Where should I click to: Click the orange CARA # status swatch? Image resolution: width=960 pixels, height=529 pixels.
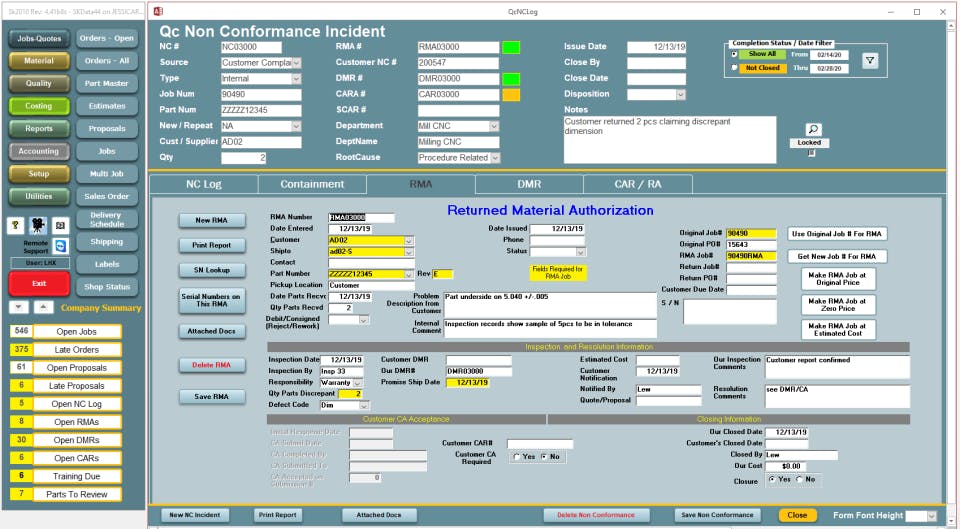(x=511, y=94)
